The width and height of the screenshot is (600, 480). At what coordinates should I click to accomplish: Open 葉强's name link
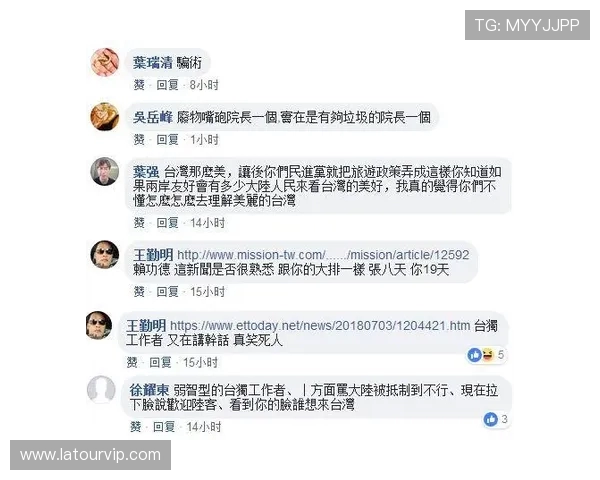coord(146,172)
